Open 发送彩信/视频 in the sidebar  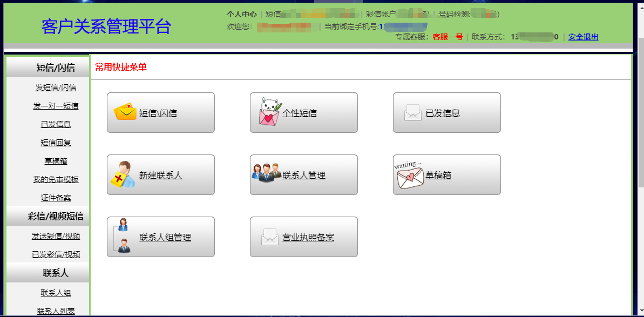point(56,236)
